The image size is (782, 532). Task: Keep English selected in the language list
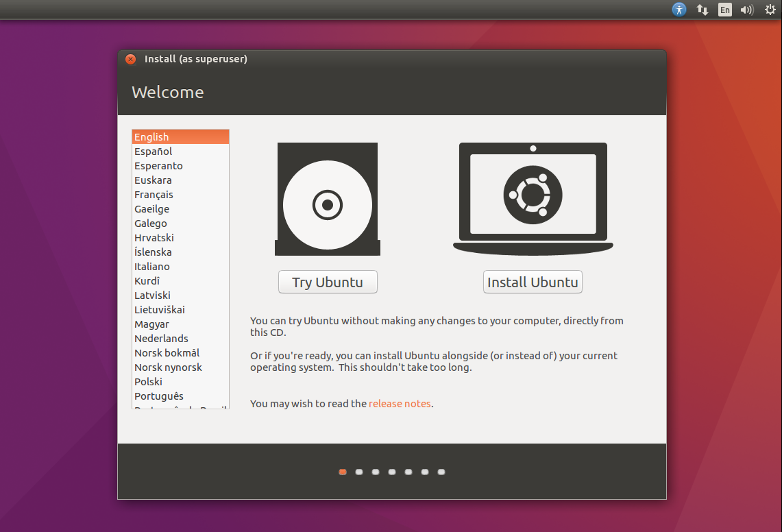point(180,136)
